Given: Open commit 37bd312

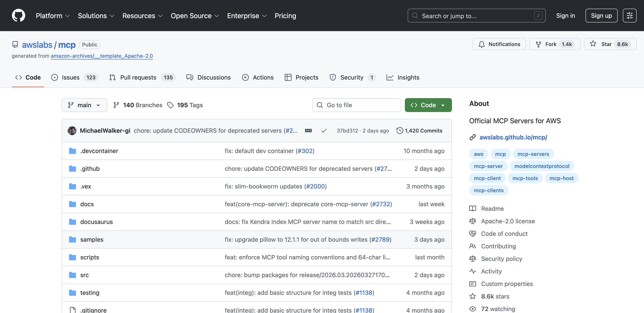Looking at the screenshot, I should [x=347, y=131].
